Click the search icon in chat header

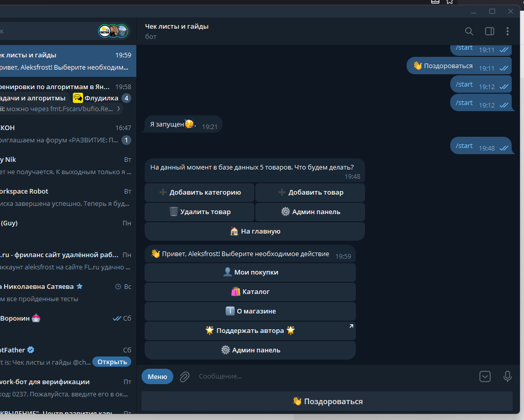(469, 31)
